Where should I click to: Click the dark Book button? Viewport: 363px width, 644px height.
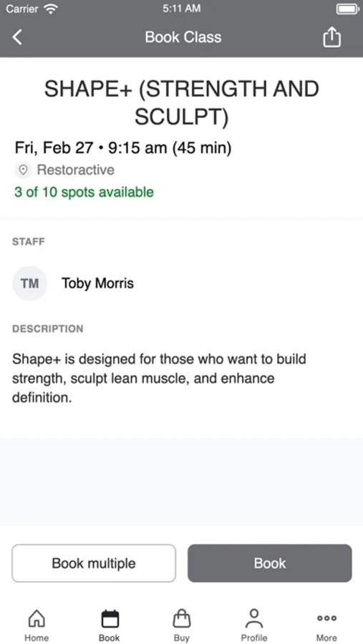pyautogui.click(x=270, y=563)
